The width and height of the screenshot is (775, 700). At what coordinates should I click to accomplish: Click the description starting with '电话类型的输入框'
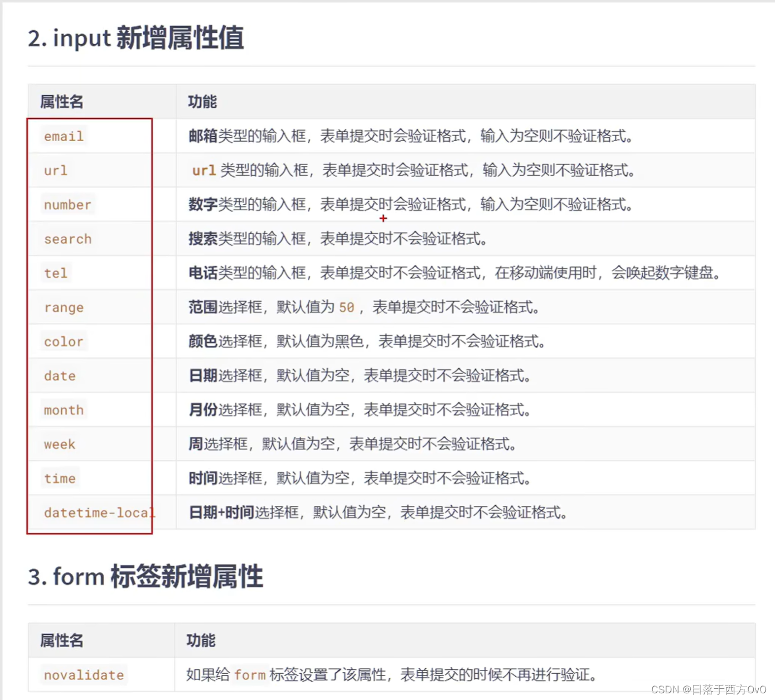(455, 273)
